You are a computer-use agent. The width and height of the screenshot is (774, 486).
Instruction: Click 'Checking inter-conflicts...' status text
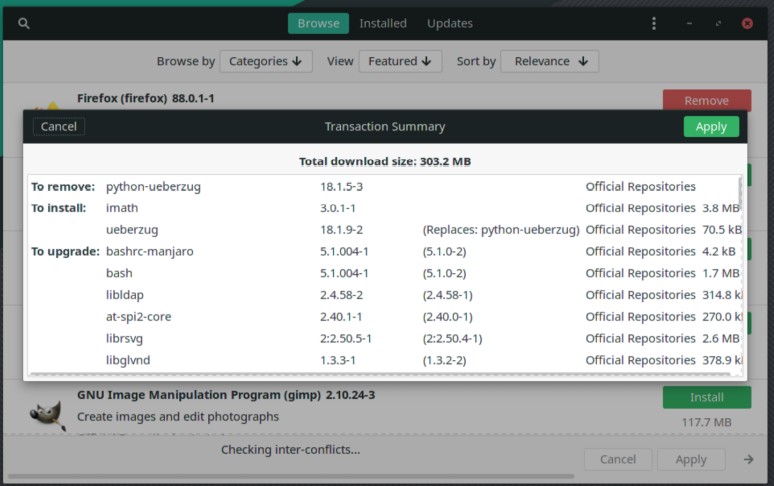tap(290, 449)
